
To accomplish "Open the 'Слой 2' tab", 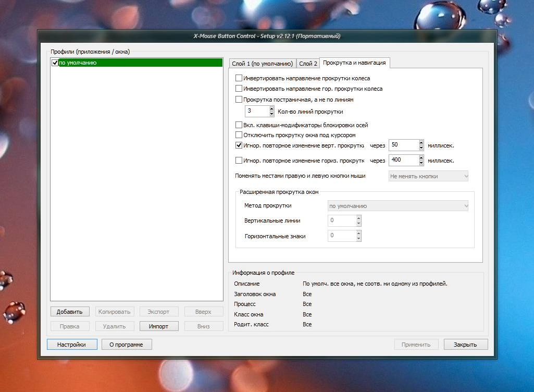I will click(308, 64).
